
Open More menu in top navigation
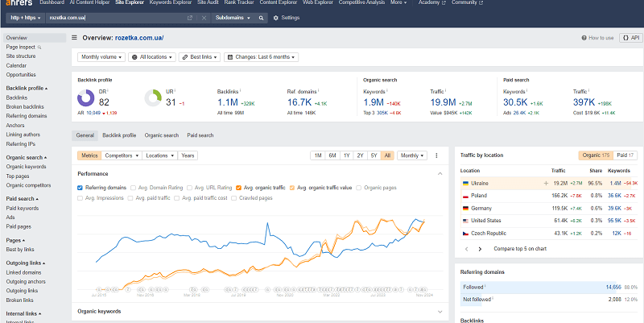click(x=398, y=2)
